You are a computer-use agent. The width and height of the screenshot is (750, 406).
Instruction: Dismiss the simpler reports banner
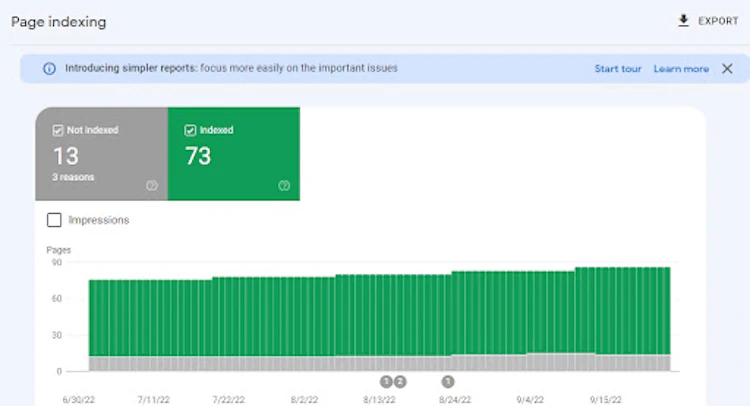coord(727,68)
